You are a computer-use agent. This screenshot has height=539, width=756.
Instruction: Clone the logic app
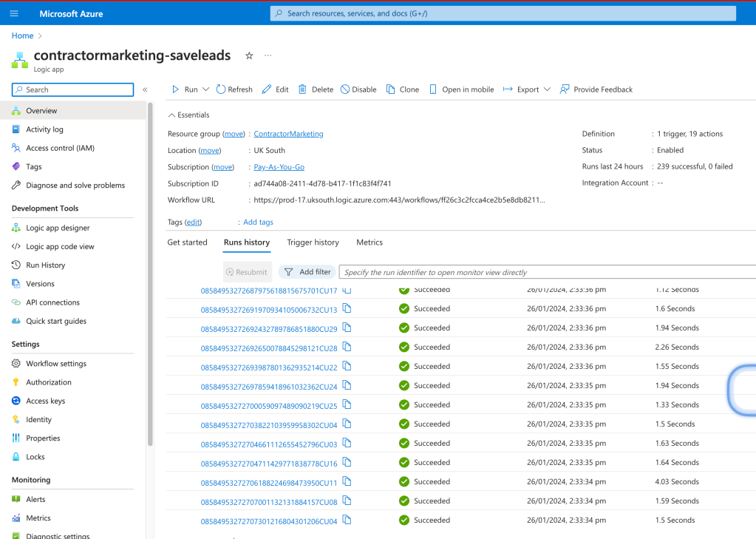(403, 89)
